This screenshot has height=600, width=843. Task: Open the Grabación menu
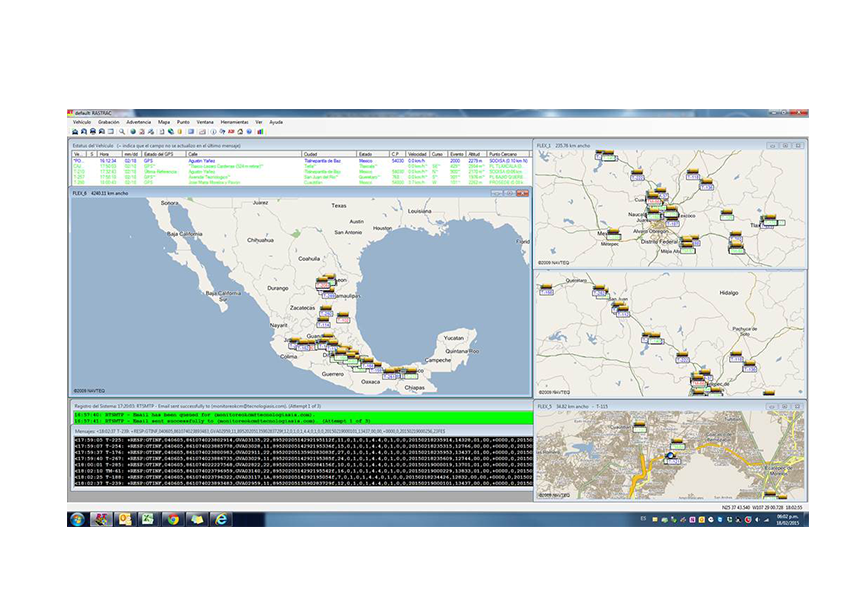pos(109,122)
